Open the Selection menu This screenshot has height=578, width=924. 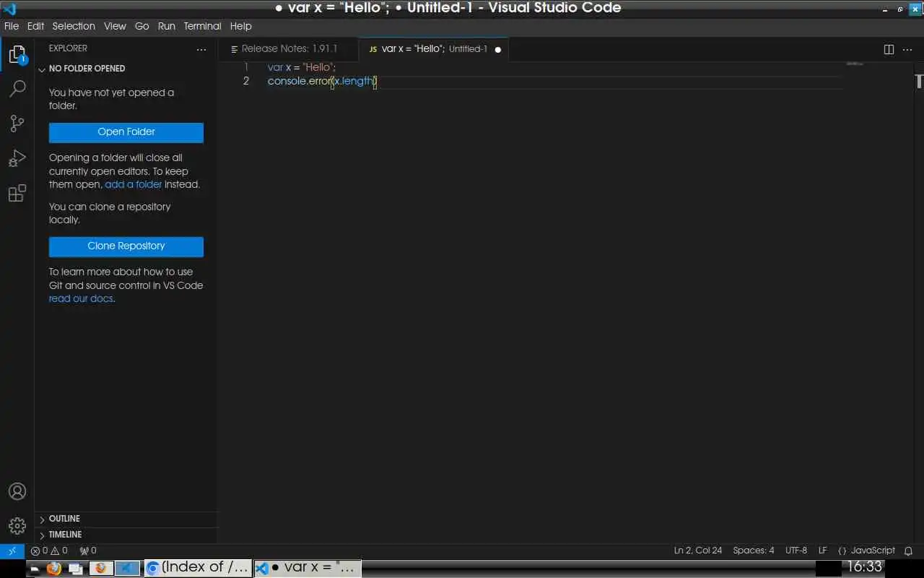74,26
